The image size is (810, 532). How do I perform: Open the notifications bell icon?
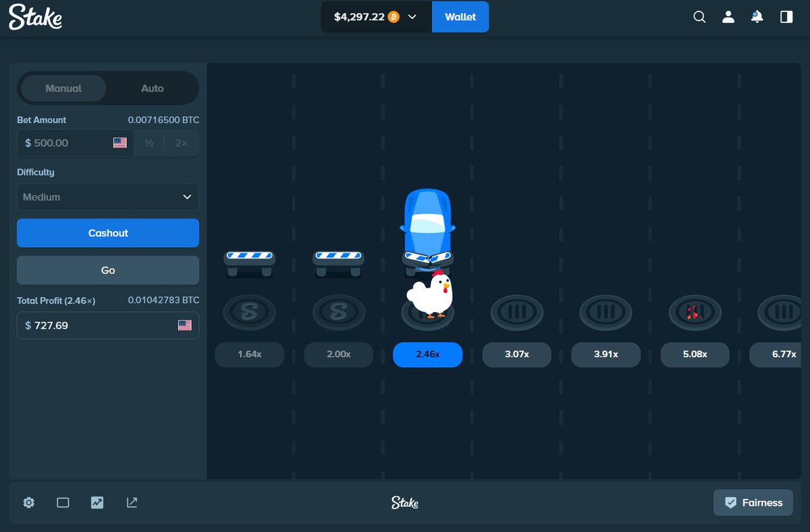coord(757,17)
